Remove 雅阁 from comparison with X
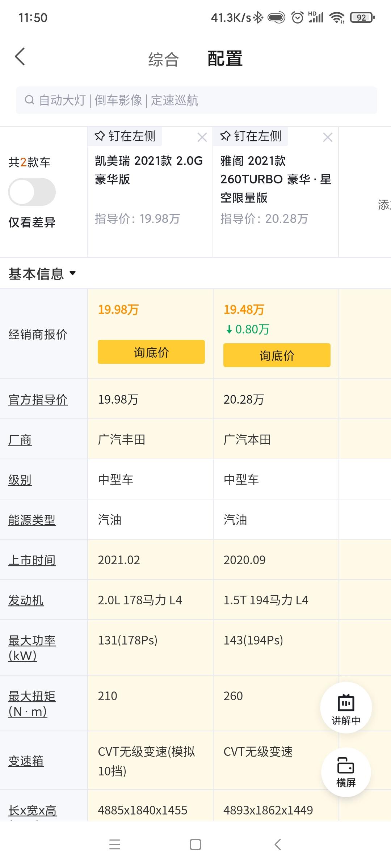 click(x=328, y=137)
